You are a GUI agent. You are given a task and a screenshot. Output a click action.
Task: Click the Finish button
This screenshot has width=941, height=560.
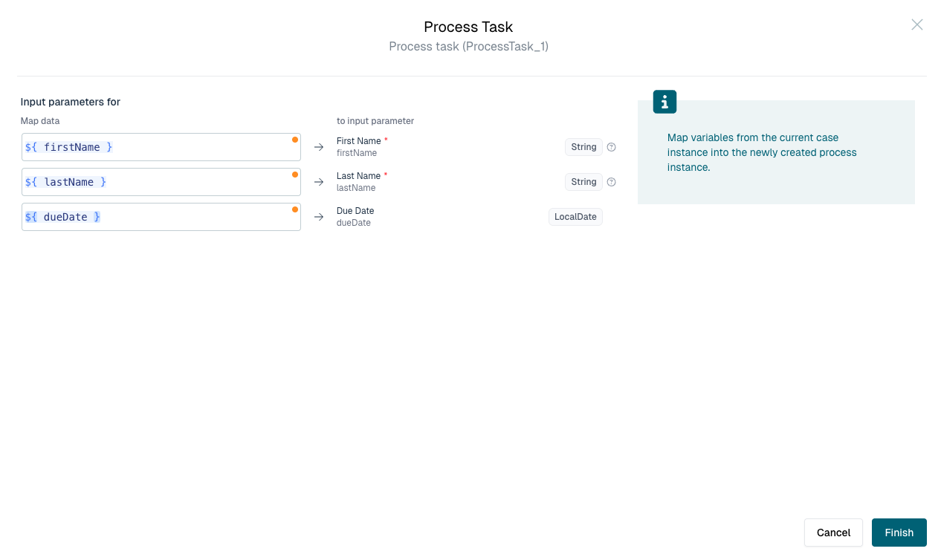[x=899, y=533]
